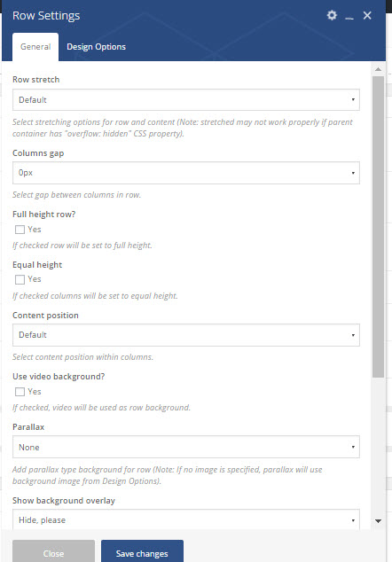Switch to the Design Options tab

(96, 47)
